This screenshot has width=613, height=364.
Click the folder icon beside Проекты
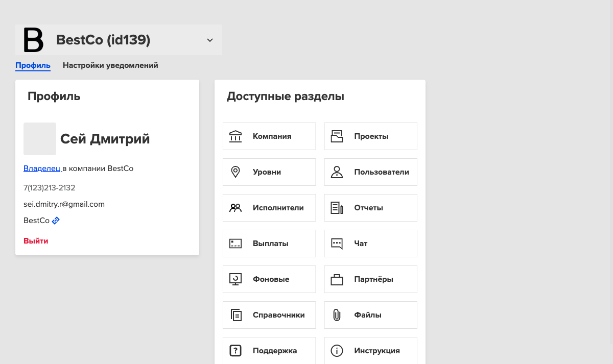click(337, 136)
